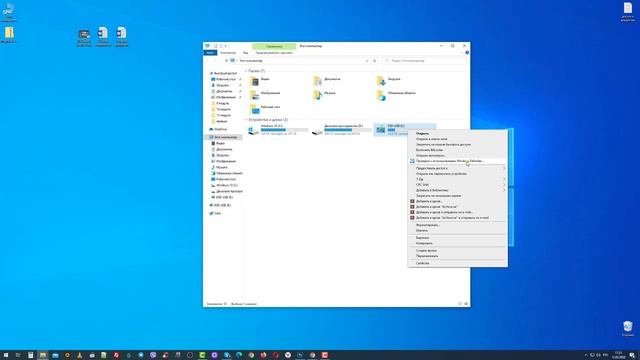Viewport: 640px width, 360px height.
Task: Click the Up arrow navigation button
Action: coord(226,61)
